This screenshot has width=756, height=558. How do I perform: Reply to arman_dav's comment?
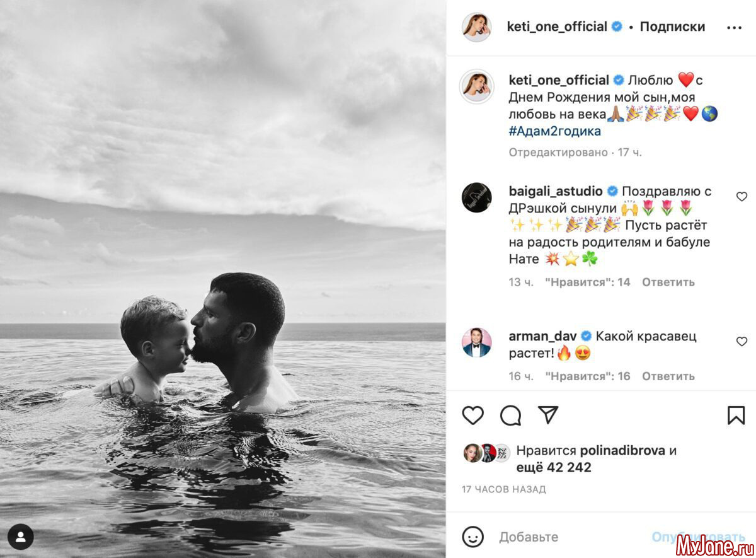pyautogui.click(x=668, y=376)
